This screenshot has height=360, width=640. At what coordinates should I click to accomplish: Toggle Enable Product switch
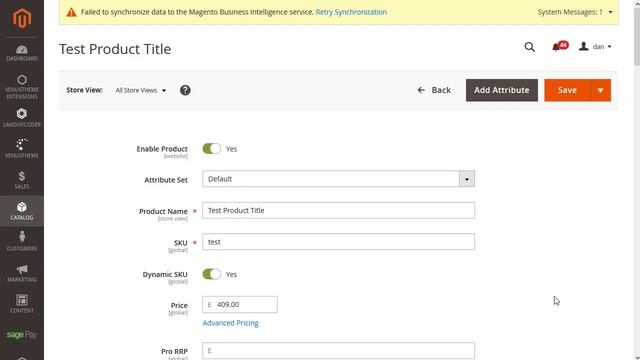click(x=211, y=149)
